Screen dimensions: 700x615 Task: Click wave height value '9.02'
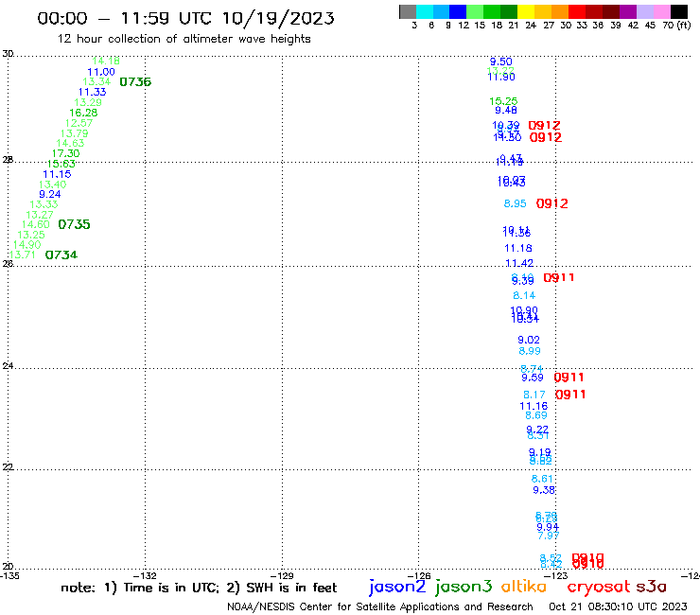click(529, 340)
